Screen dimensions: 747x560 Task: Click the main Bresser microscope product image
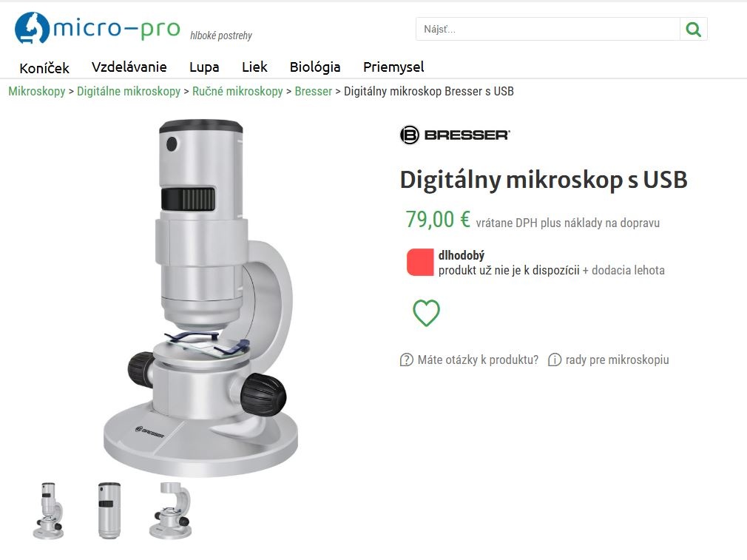(200, 298)
